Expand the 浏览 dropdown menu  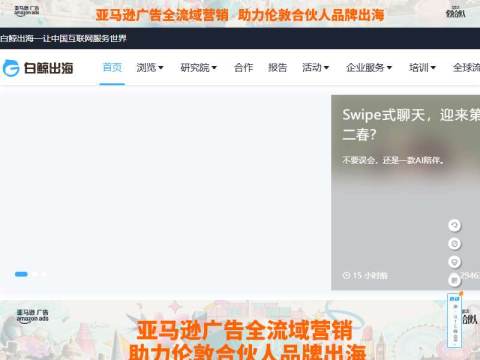pos(150,68)
